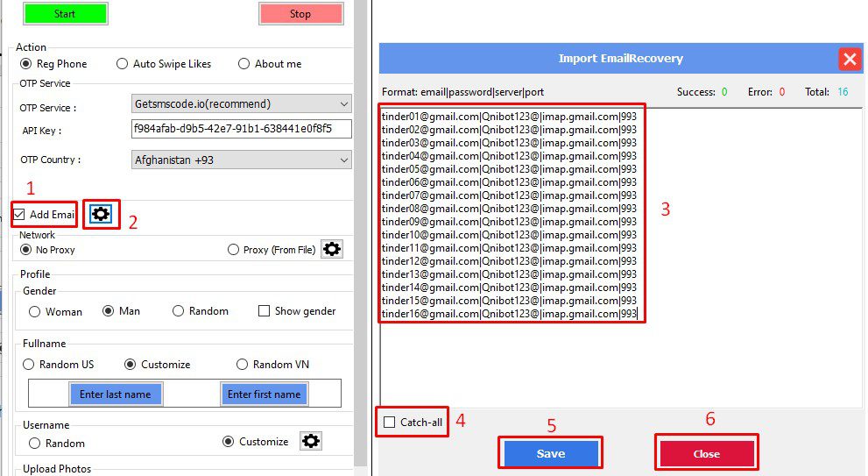
Task: Select Random VN fullname option
Action: (272, 364)
